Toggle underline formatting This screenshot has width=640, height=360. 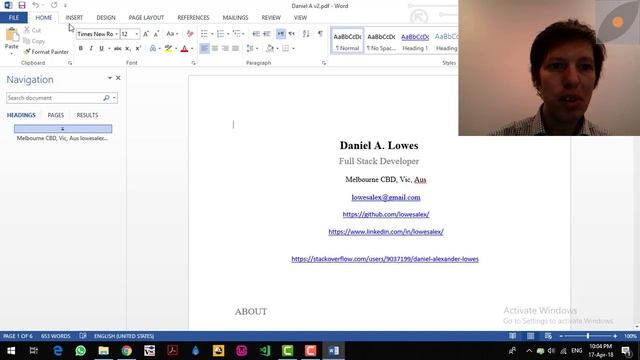(101, 49)
